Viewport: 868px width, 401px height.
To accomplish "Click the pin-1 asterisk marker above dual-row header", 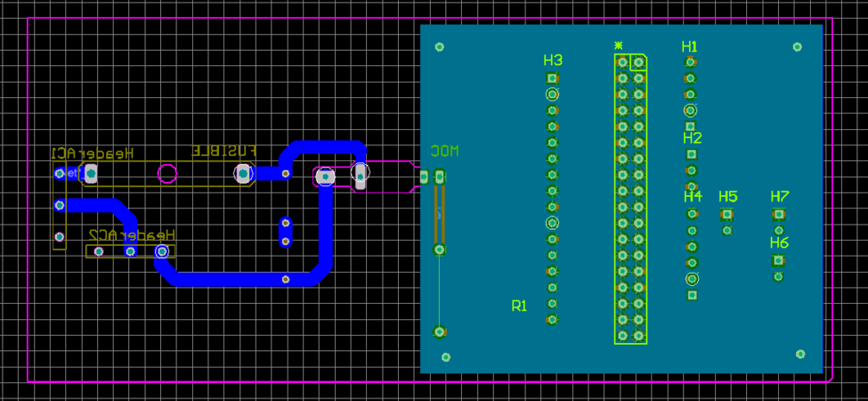I will (619, 45).
